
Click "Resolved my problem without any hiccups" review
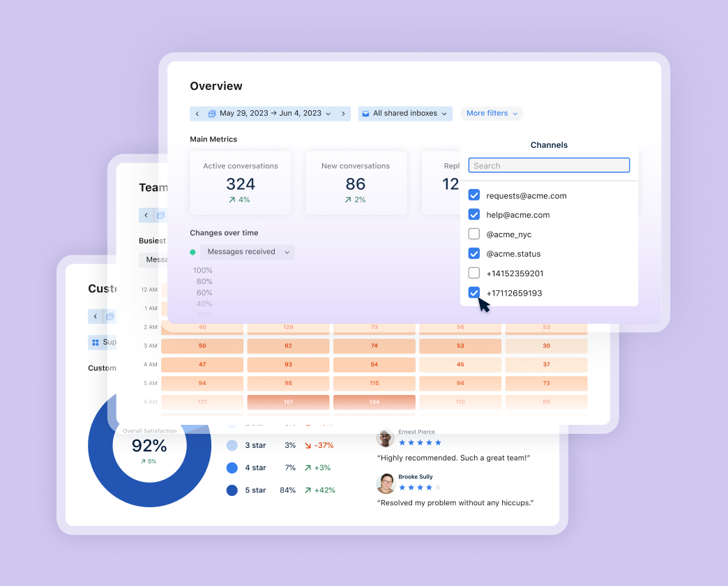(x=455, y=503)
